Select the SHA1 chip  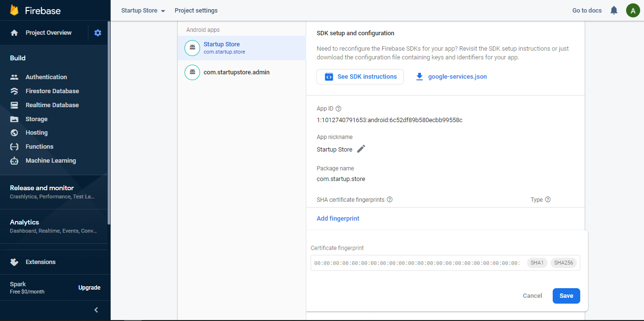(537, 263)
